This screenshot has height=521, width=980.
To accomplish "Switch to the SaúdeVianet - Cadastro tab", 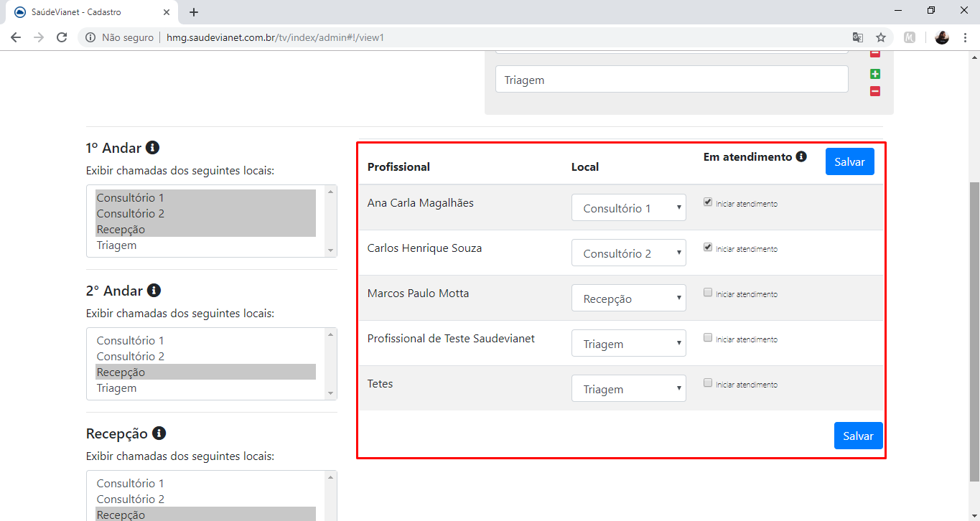I will tap(90, 12).
